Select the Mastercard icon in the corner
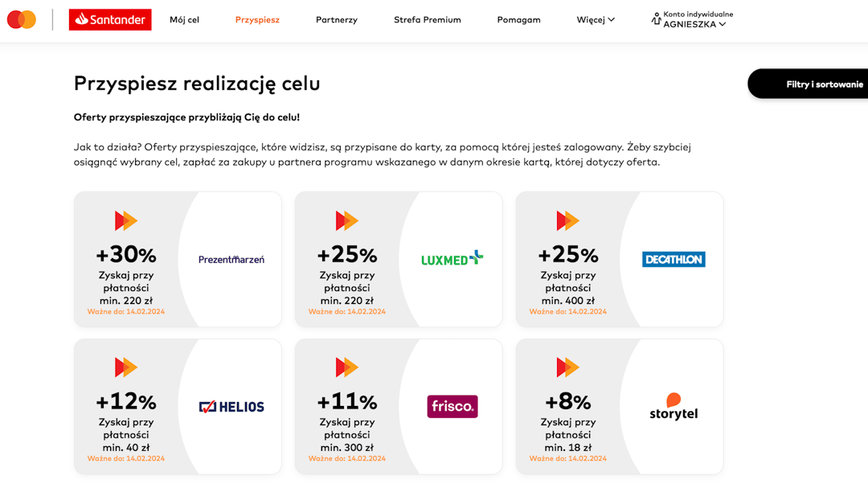This screenshot has width=868, height=484. click(21, 18)
